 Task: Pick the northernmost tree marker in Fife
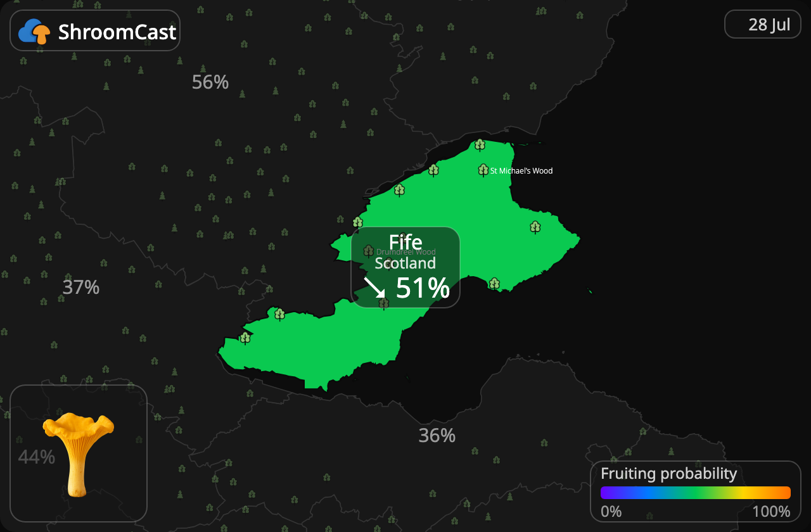point(480,145)
